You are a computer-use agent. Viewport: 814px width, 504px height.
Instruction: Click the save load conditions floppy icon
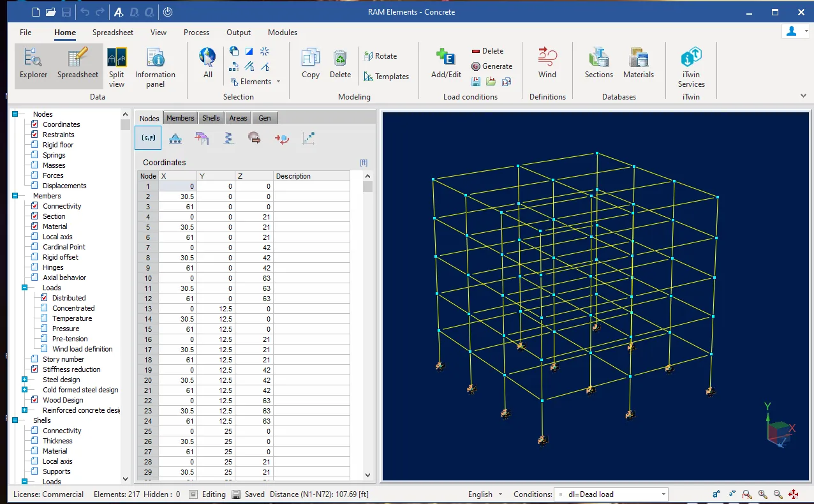click(476, 82)
